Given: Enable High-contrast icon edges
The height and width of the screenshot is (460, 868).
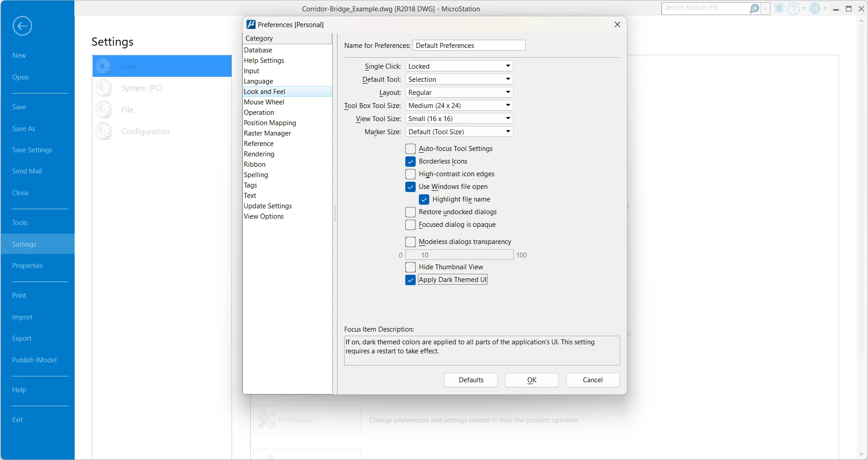Looking at the screenshot, I should click(x=410, y=174).
